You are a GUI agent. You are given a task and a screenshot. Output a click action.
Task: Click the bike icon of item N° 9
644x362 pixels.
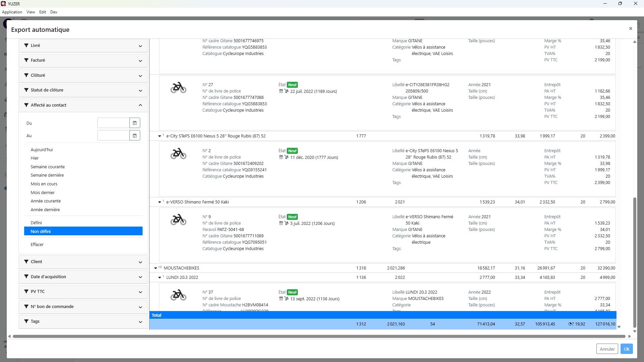[x=178, y=220]
